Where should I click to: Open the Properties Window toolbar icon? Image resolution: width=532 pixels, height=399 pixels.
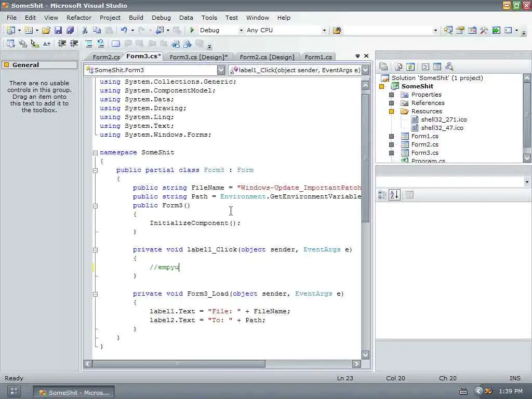tap(460, 30)
